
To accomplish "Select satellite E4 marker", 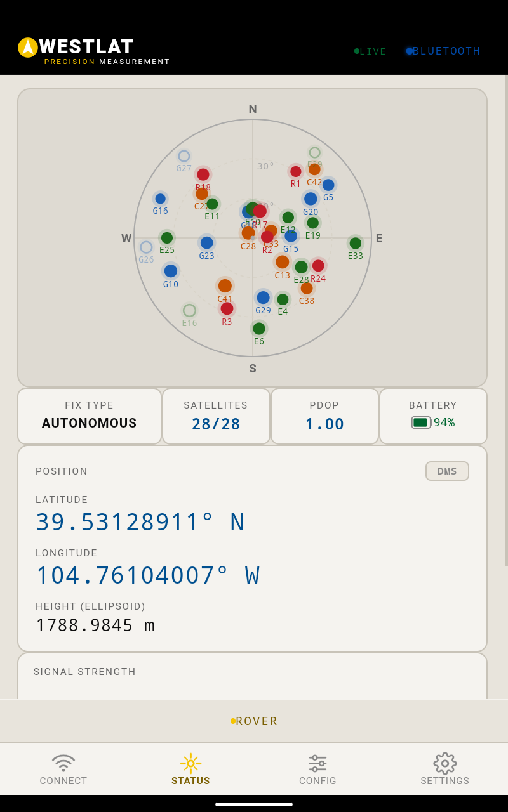I will click(283, 299).
